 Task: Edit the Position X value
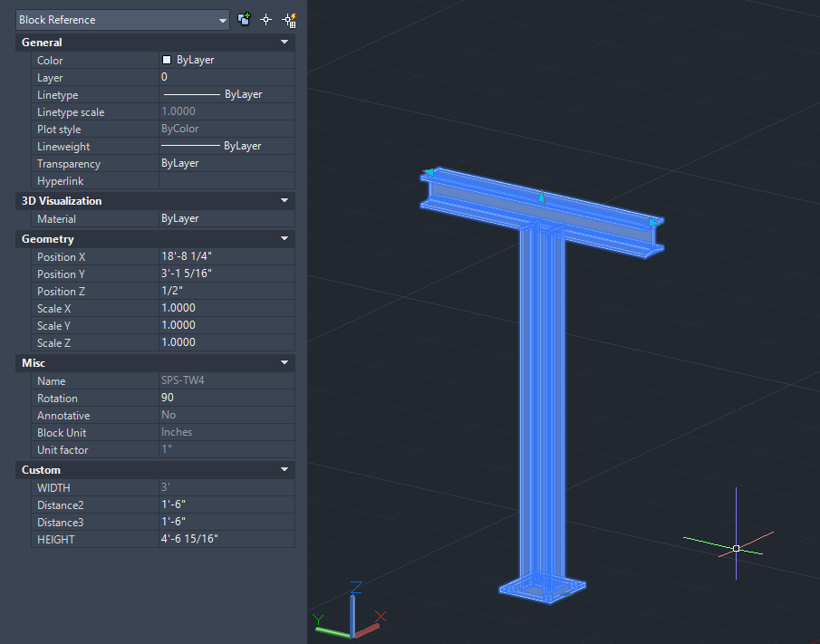point(226,256)
